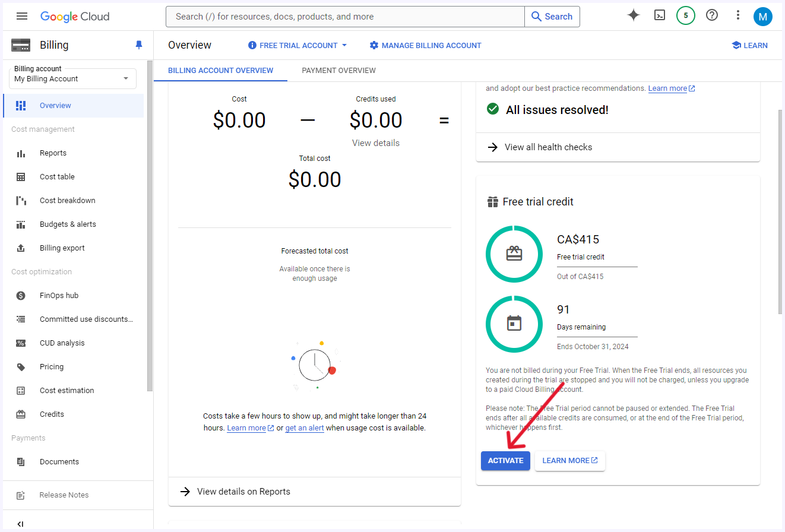
Task: Click the Cost breakdown icon
Action: [x=21, y=201]
